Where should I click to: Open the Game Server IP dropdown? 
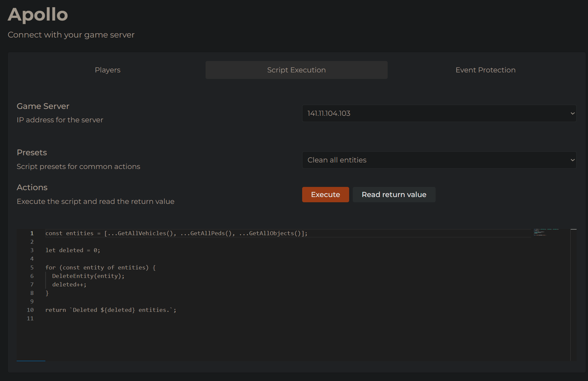coord(439,113)
